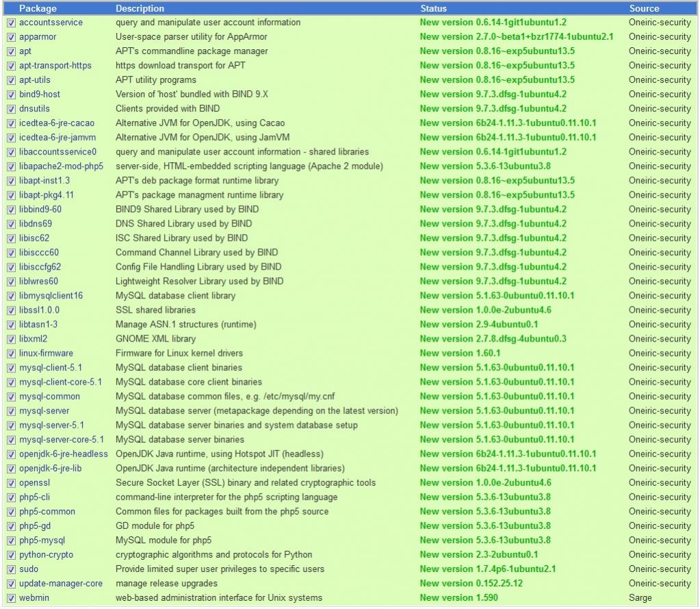This screenshot has height=609, width=700.
Task: Click 'New version 0.152.25.12' status
Action: (471, 584)
